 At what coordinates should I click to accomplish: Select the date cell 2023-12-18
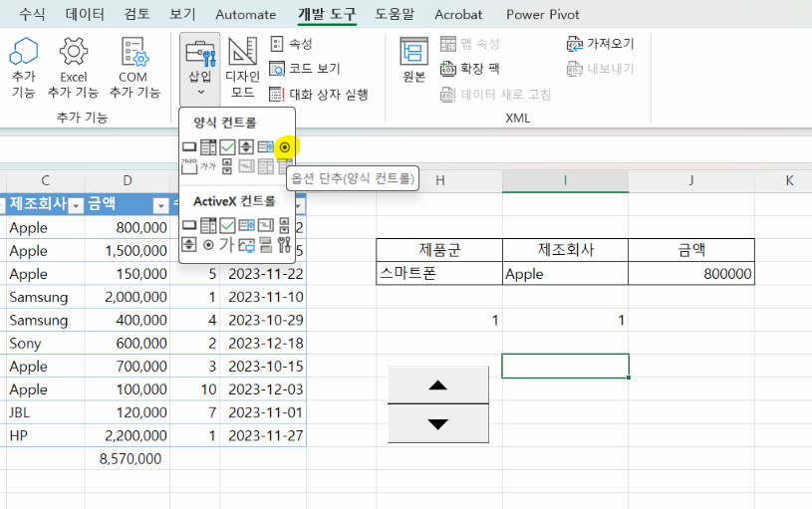(x=263, y=344)
